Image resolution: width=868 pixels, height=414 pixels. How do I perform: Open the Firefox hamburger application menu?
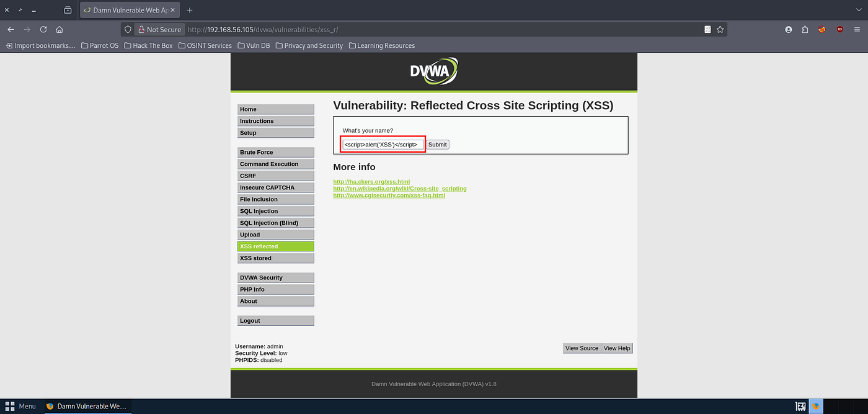[857, 29]
